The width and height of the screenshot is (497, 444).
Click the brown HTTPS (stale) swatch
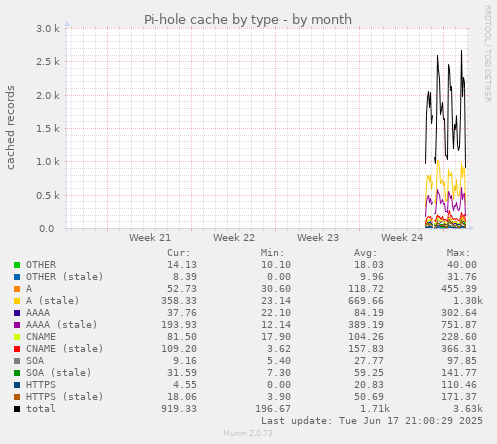tap(17, 397)
